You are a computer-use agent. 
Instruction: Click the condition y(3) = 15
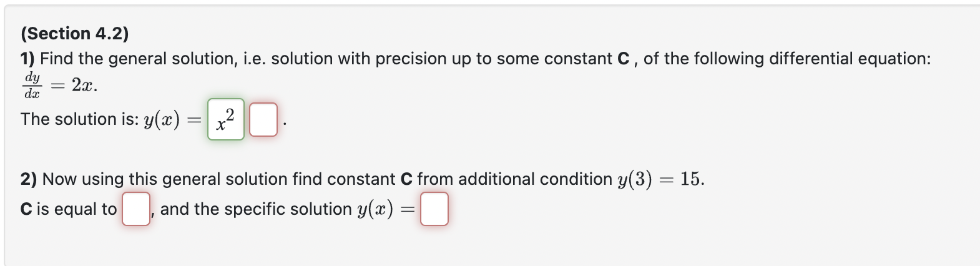tap(660, 179)
